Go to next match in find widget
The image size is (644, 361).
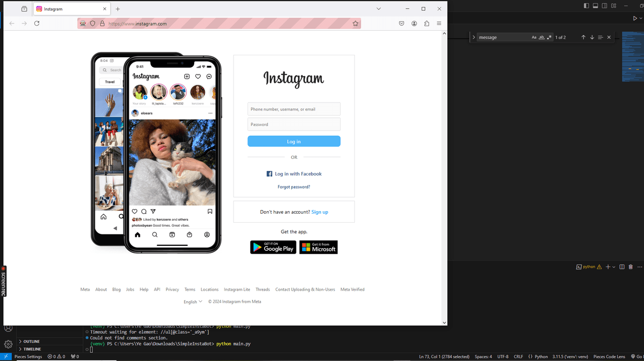(x=592, y=37)
